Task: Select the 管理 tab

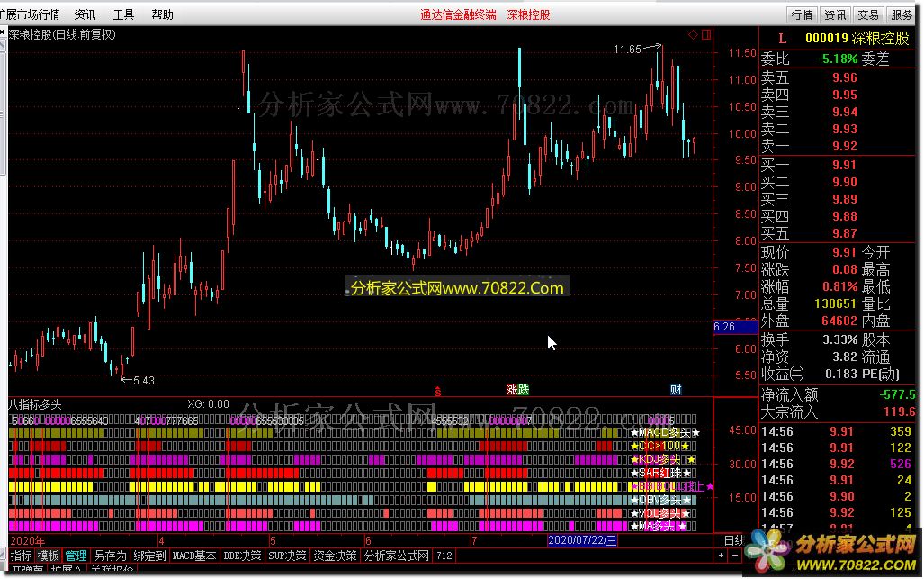Action: pos(76,556)
